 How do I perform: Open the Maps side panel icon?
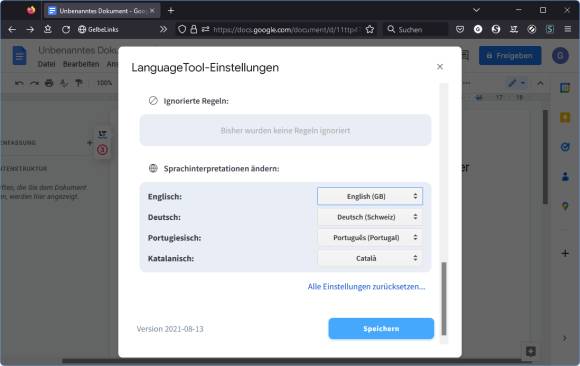565,206
